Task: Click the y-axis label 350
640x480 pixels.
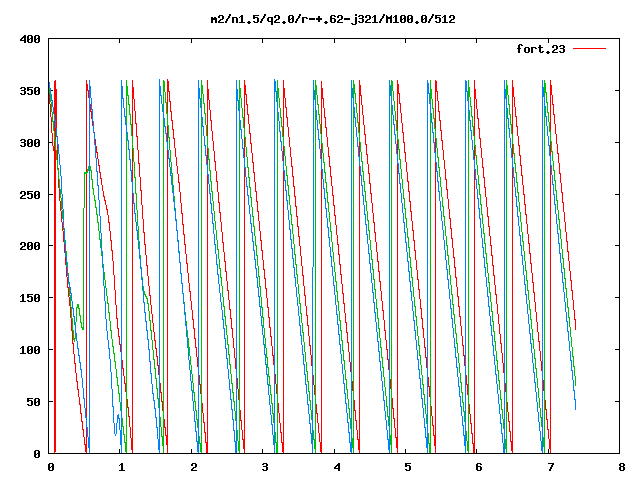Action: 30,91
